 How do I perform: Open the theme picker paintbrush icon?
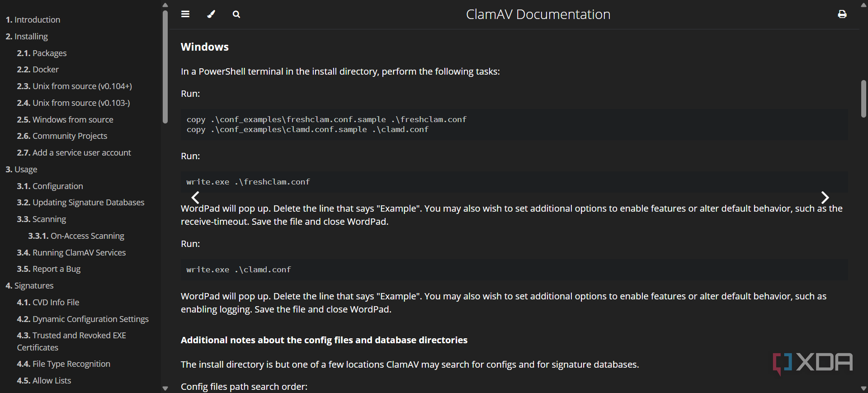click(x=211, y=14)
